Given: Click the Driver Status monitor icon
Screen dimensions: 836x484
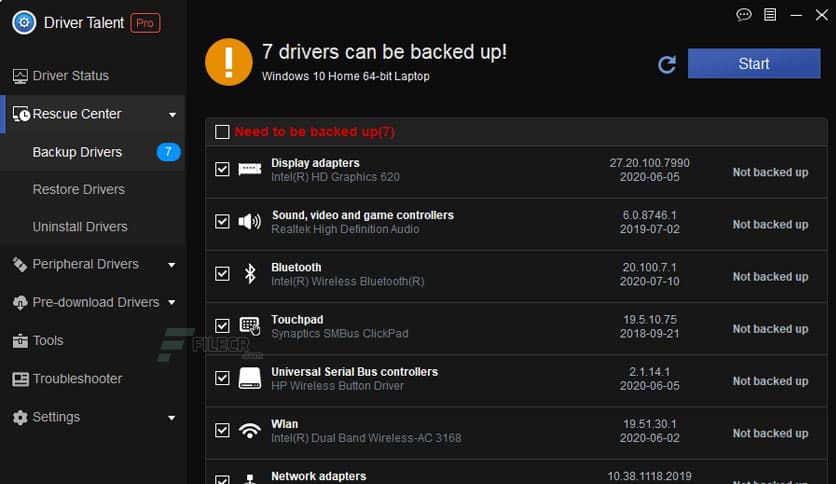Looking at the screenshot, I should point(20,76).
